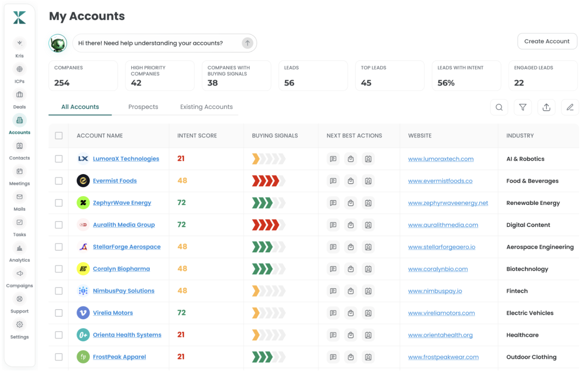Screen dimensions: 588x375
Task: Select the NimbusPay Solutions row checkbox
Action: click(x=59, y=291)
